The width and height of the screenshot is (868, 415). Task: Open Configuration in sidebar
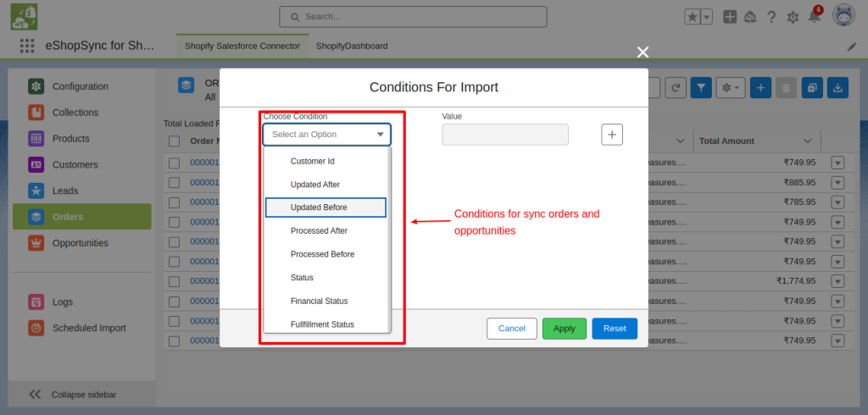click(82, 86)
